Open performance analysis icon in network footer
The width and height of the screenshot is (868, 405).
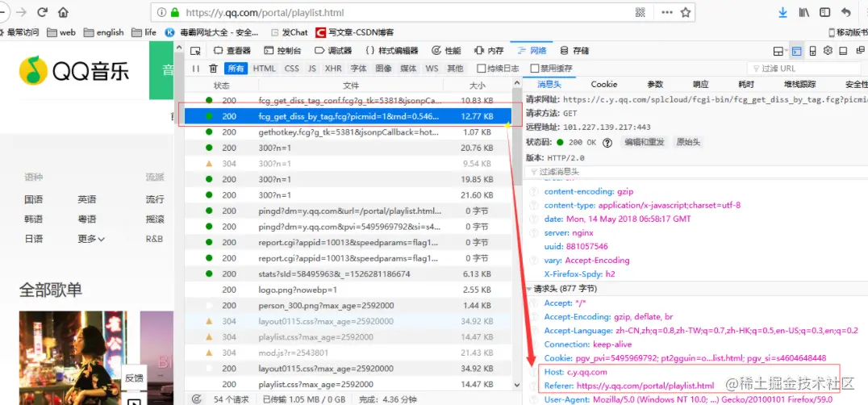[x=197, y=399]
